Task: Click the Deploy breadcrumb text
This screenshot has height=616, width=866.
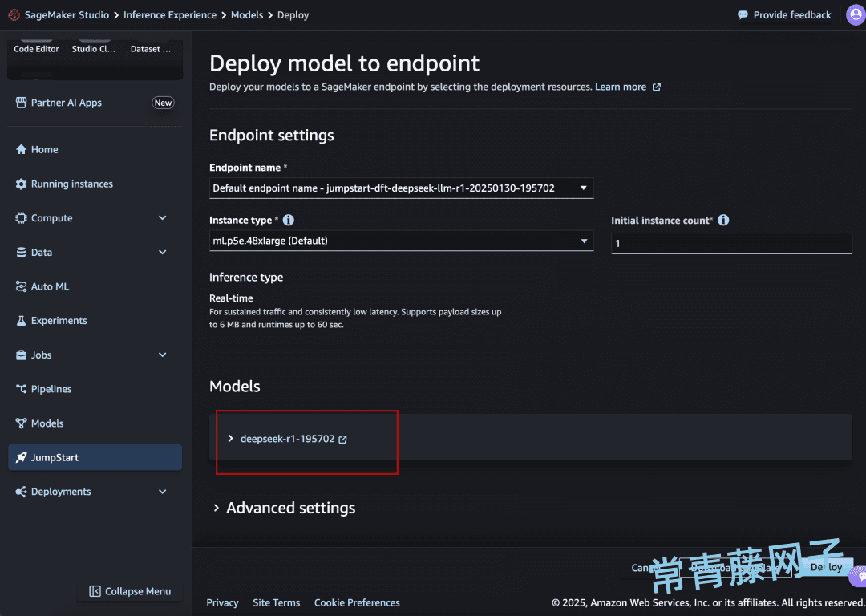Action: [x=293, y=15]
